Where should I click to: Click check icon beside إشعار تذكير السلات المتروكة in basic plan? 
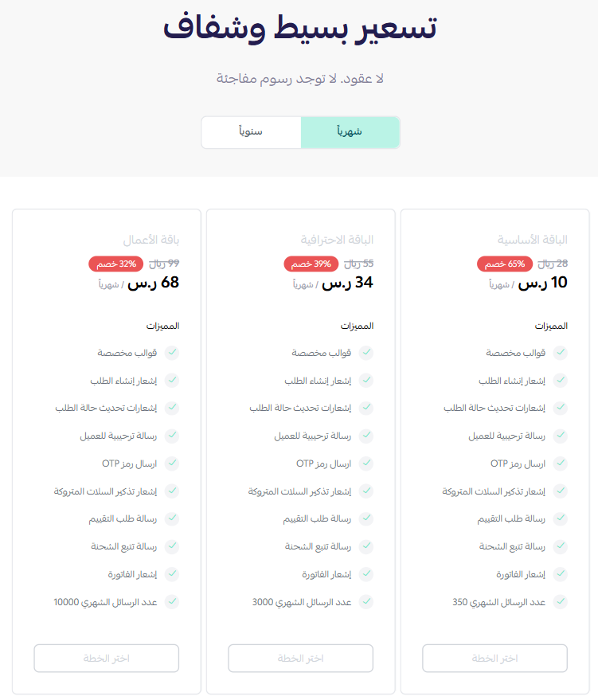click(x=560, y=491)
